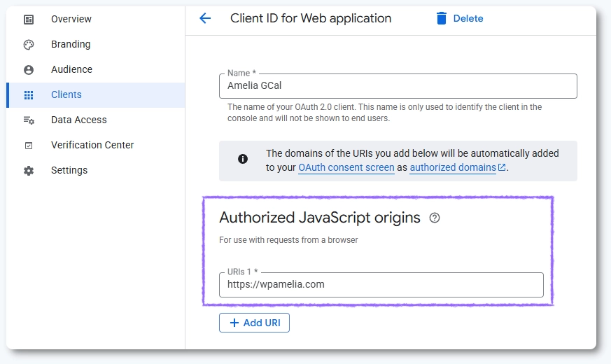Click the external link icon after authorized domains

[x=502, y=168]
